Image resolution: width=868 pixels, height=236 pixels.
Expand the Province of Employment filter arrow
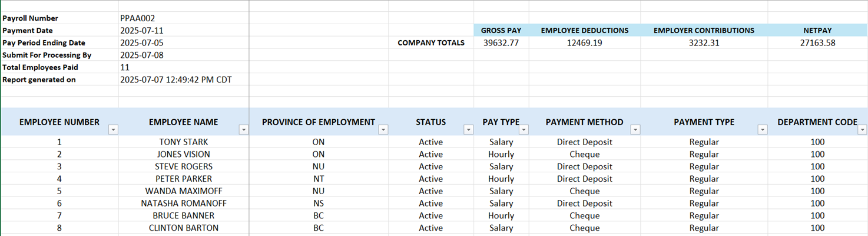pos(383,130)
